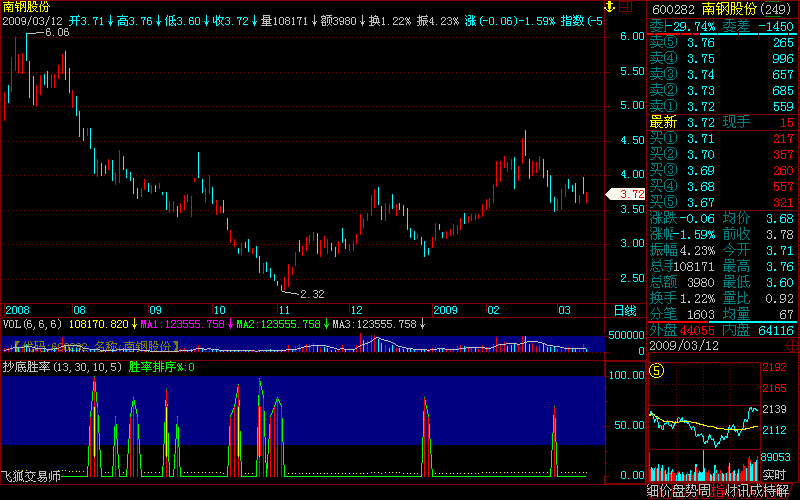Viewport: 800px width, 500px height.
Task: Click the green MA2:123555.758 value
Action: [x=279, y=324]
